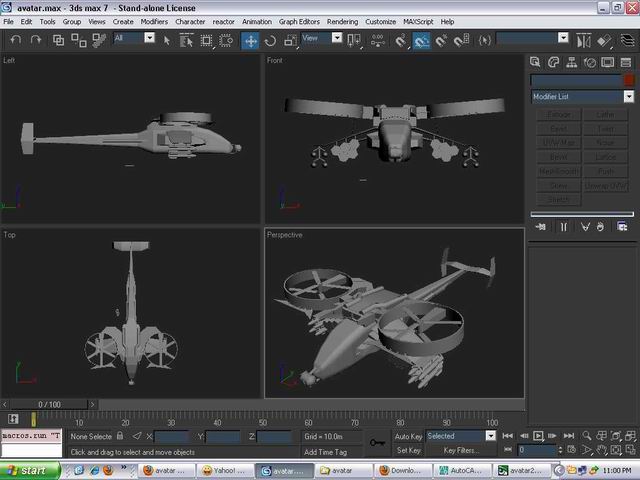Open Select by Name tool
The image size is (640, 480).
187,40
